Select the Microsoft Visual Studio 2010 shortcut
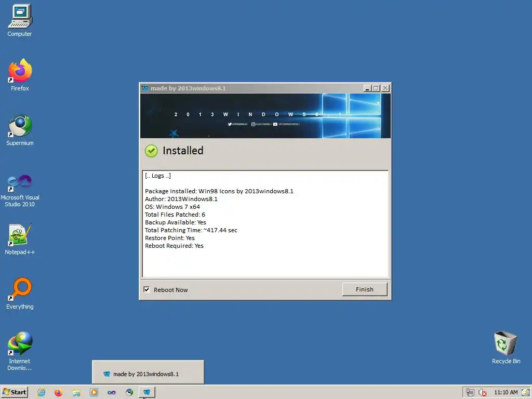 coord(20,191)
